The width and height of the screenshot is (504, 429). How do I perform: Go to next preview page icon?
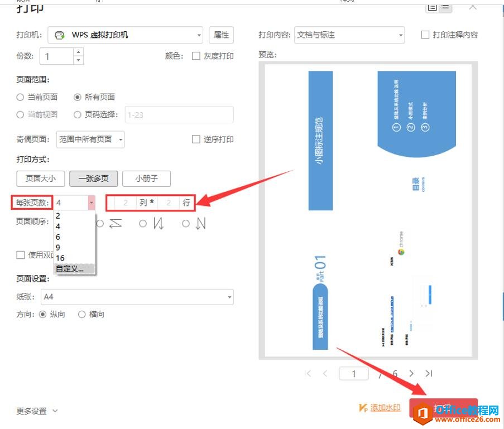(411, 373)
